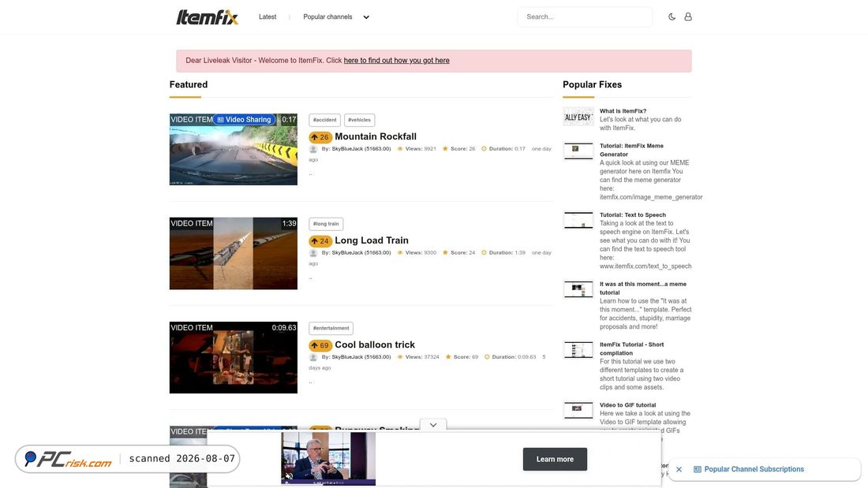This screenshot has width=868, height=488.
Task: Click the score star icon on Long Load Train
Action: [x=445, y=253]
